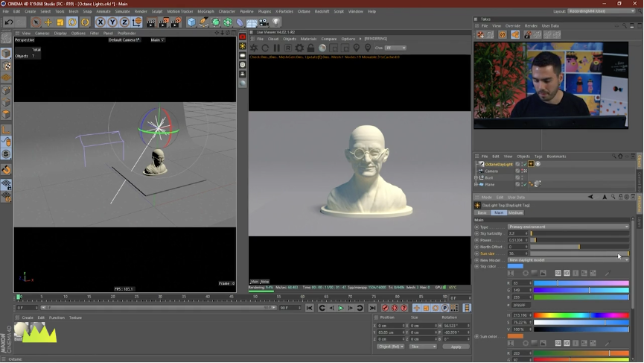The height and width of the screenshot is (363, 644).
Task: Toggle Live Viewer resolution lock
Action: click(x=311, y=48)
